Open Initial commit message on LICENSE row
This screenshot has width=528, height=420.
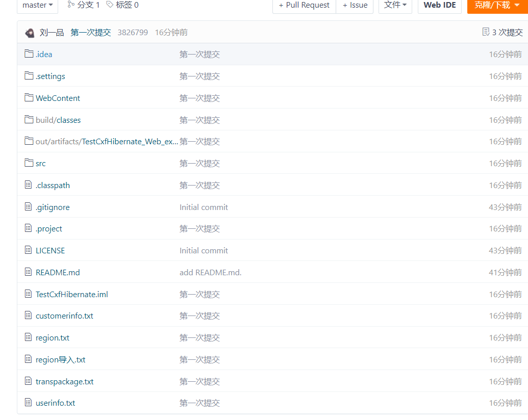coord(204,250)
